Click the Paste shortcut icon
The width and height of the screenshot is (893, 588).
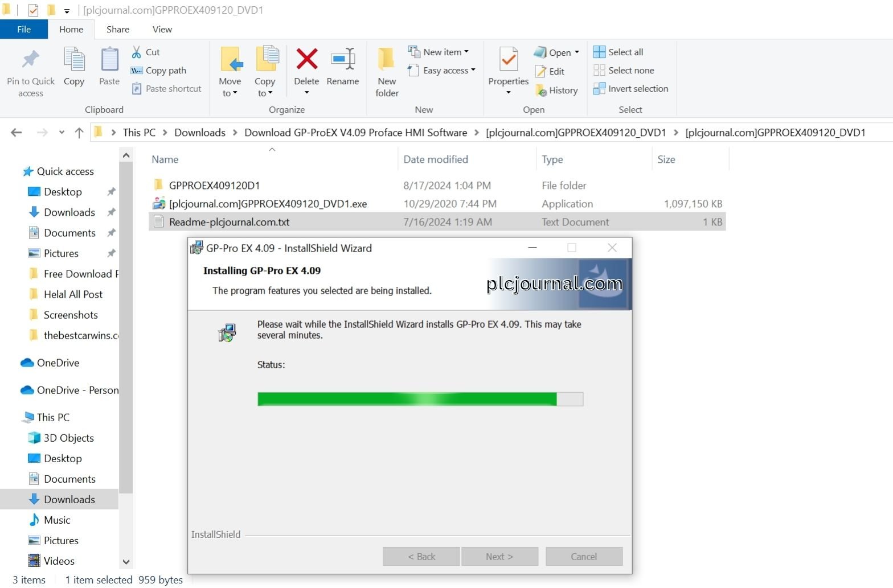click(137, 89)
